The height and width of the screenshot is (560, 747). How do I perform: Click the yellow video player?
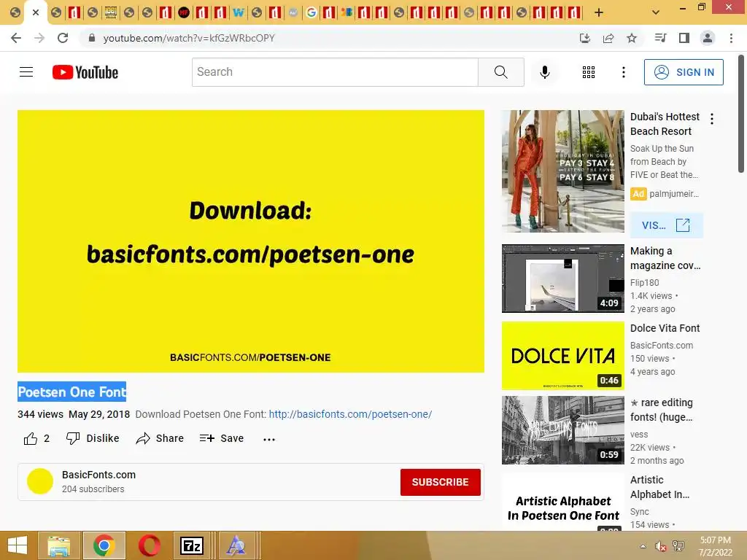pyautogui.click(x=251, y=241)
